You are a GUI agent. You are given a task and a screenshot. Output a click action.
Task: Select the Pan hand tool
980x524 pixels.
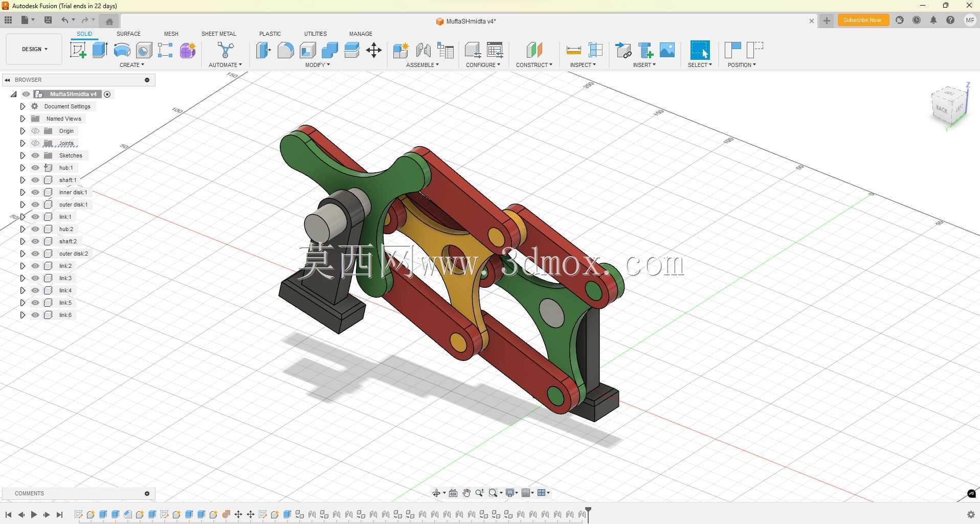point(466,493)
